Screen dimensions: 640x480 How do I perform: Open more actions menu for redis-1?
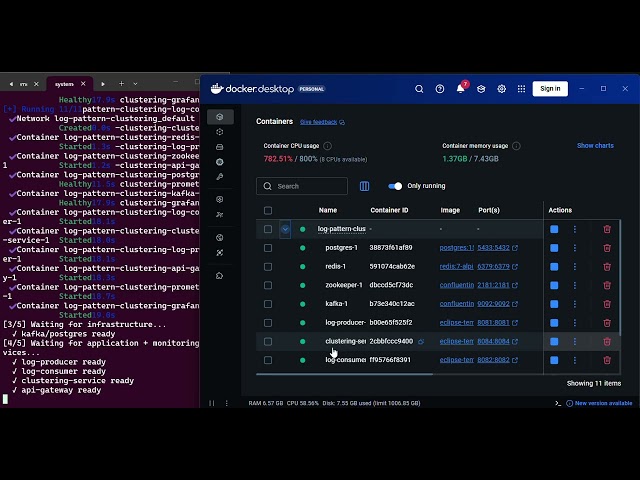[x=575, y=267]
